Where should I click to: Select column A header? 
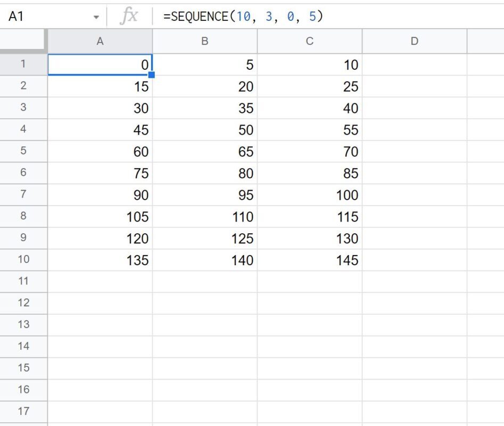pyautogui.click(x=100, y=41)
